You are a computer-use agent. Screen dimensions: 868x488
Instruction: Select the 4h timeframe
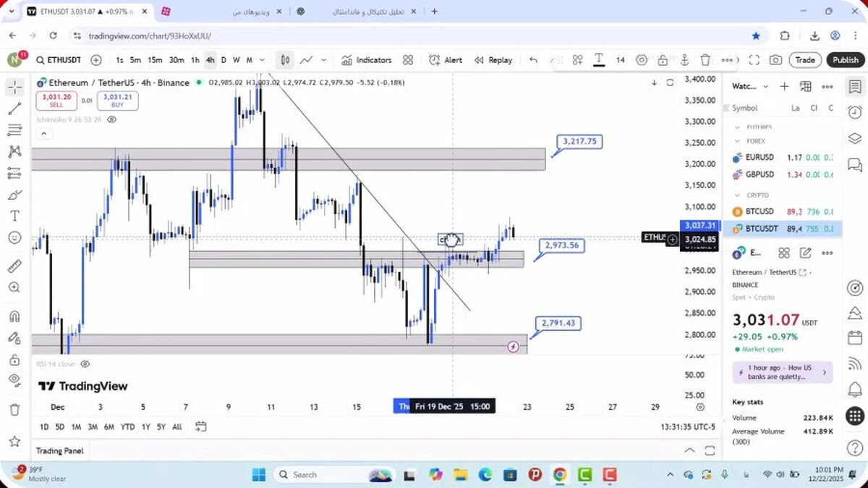click(210, 60)
